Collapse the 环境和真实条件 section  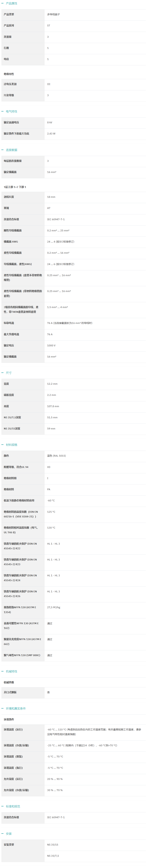(2, 708)
